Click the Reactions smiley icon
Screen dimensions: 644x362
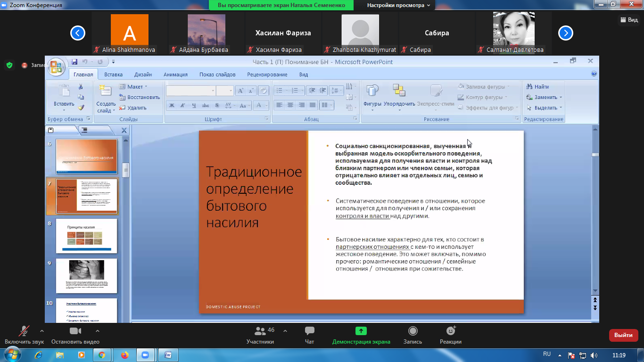[x=450, y=331]
